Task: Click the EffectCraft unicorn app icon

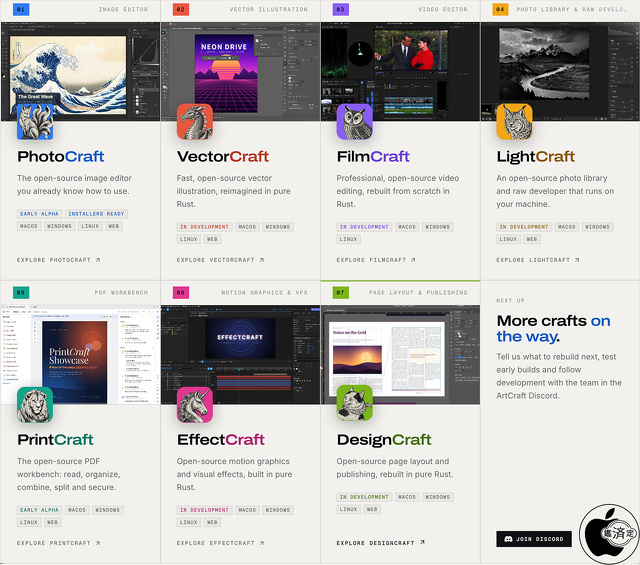Action: click(195, 405)
